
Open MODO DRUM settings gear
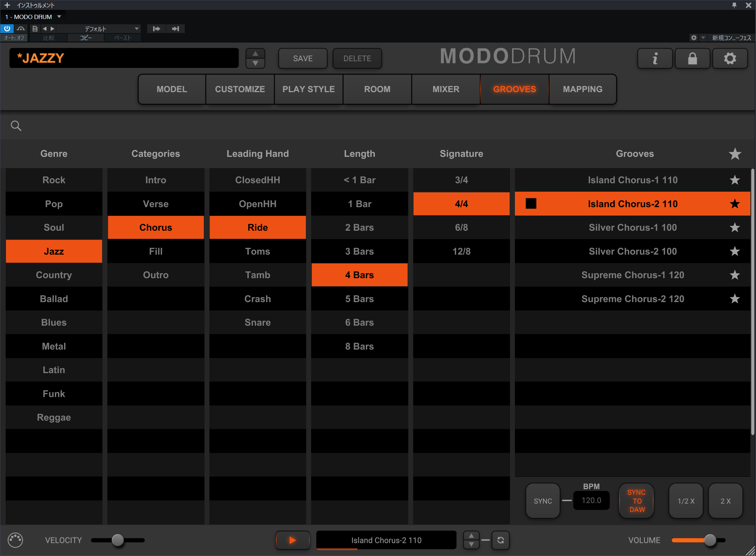pyautogui.click(x=730, y=58)
